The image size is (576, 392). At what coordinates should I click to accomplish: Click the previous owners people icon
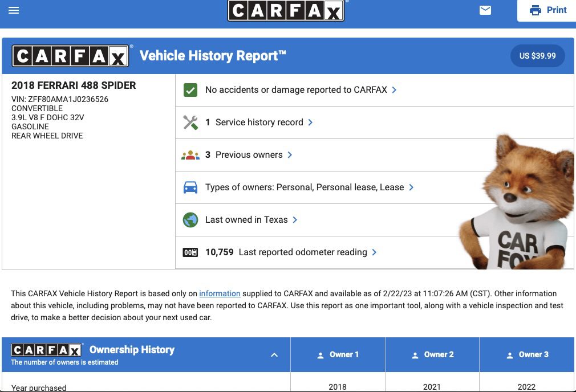point(190,155)
